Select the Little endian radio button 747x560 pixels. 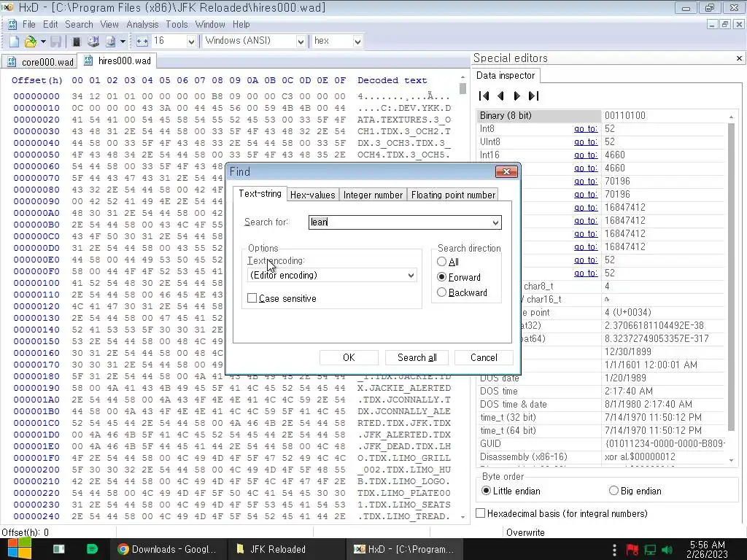[x=486, y=491]
